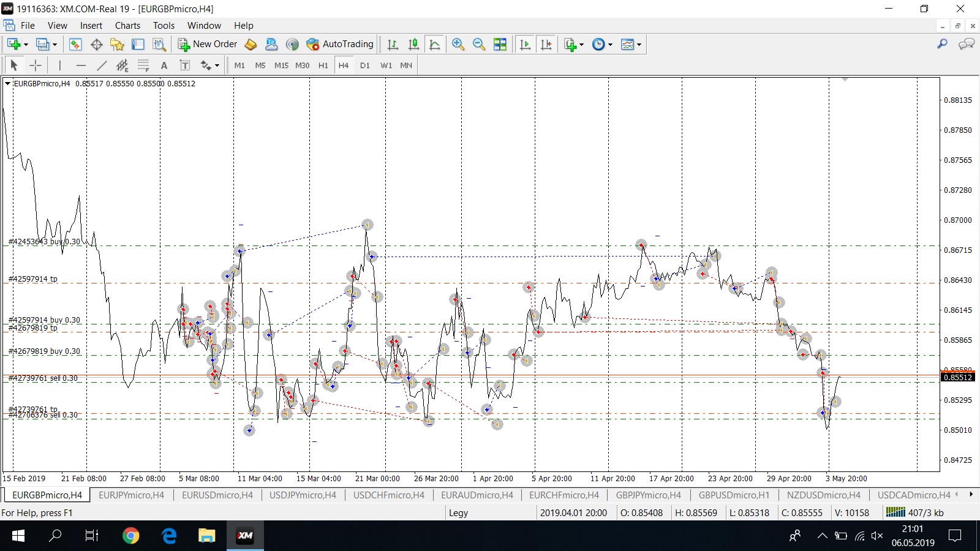Click the VPS cloud hosting icon
Screen dimensions: 980x551
271,44
